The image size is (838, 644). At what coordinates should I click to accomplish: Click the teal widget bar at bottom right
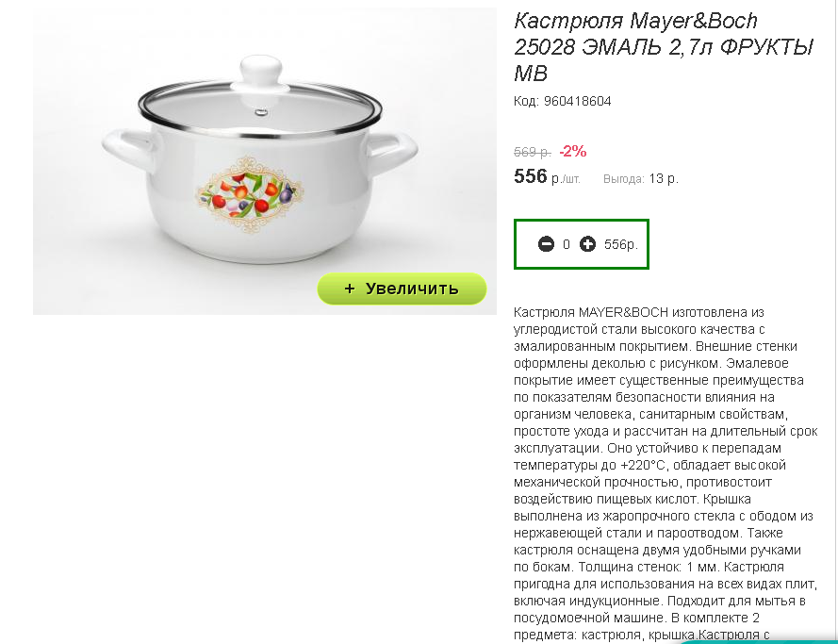759,641
